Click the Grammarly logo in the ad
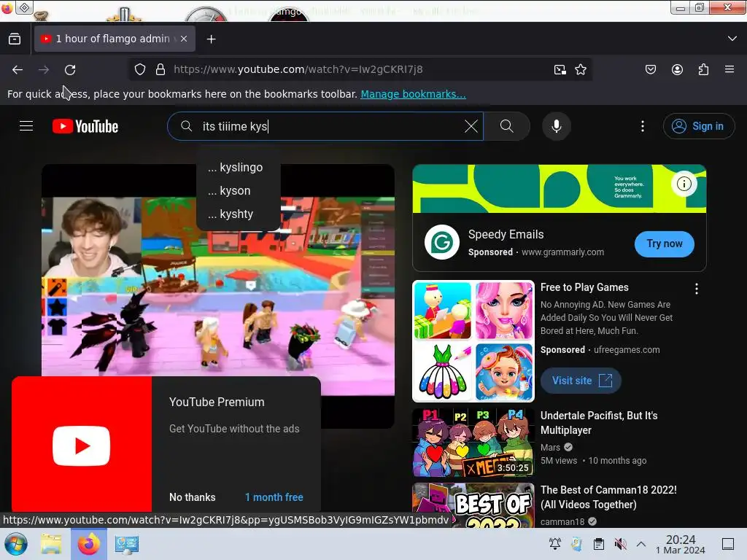Image resolution: width=747 pixels, height=560 pixels. [441, 242]
